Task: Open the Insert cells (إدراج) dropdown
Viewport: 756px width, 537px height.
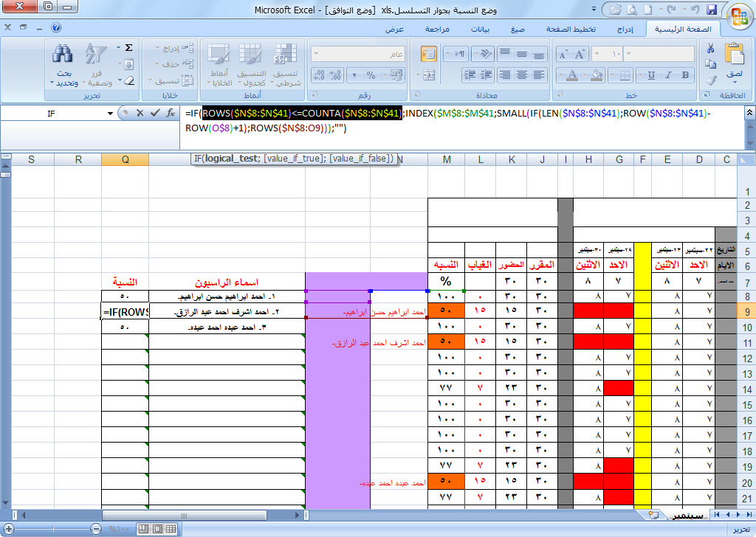Action: [175, 48]
